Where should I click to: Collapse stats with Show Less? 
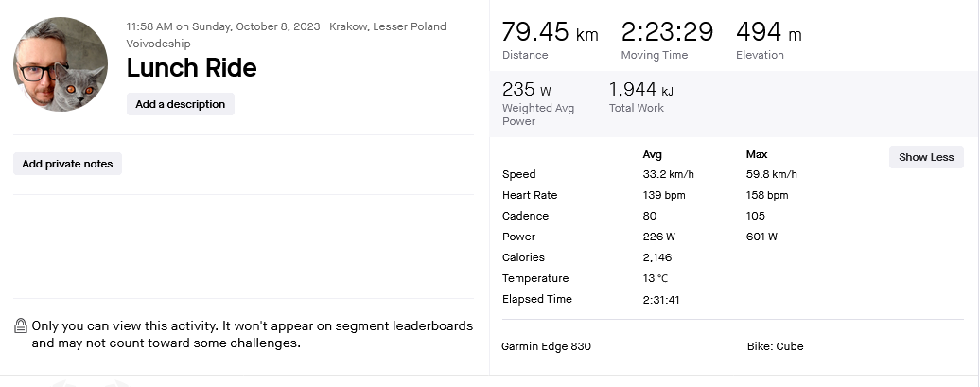[x=926, y=157]
